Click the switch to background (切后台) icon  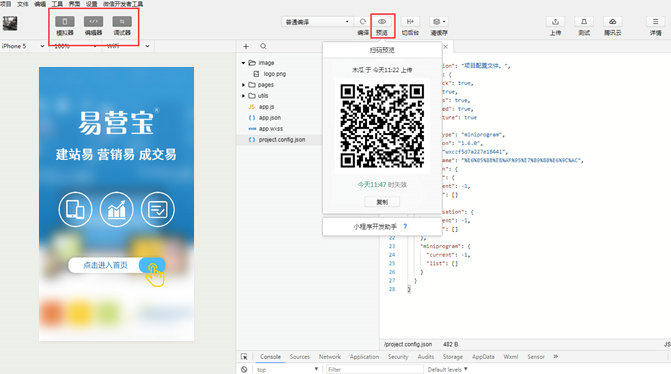(410, 21)
